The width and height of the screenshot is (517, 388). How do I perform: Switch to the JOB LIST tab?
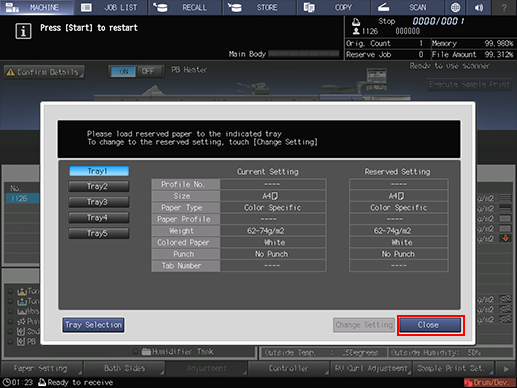[111, 7]
